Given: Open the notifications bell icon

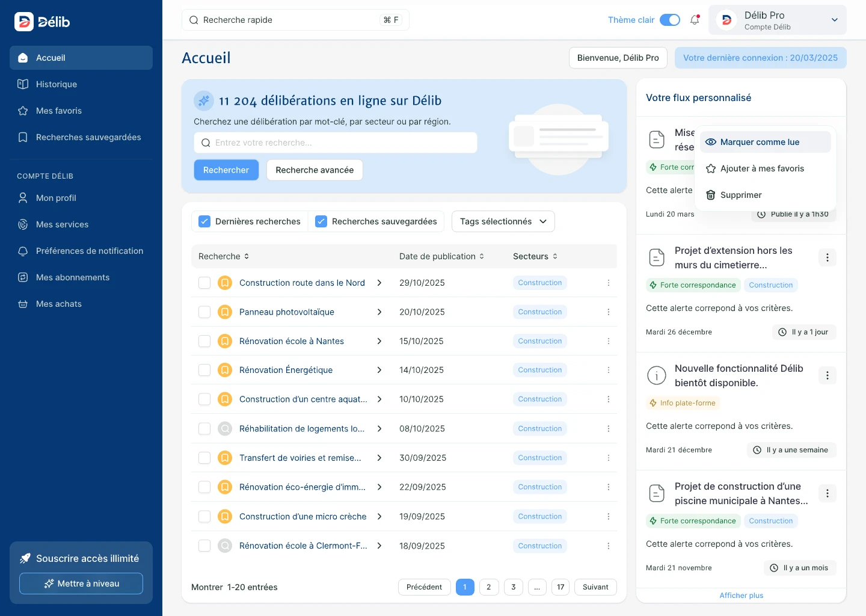Looking at the screenshot, I should 695,20.
